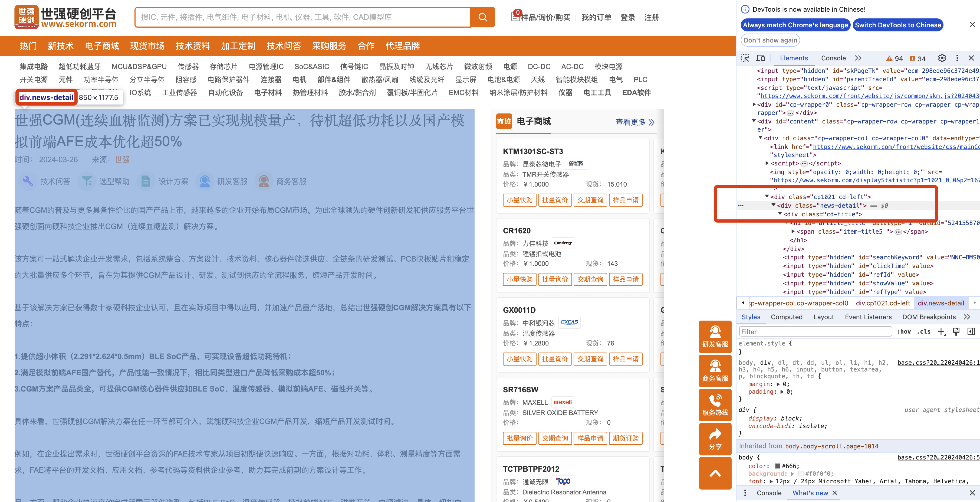
Task: Open the DOM Breakpoints tab
Action: pos(929,317)
